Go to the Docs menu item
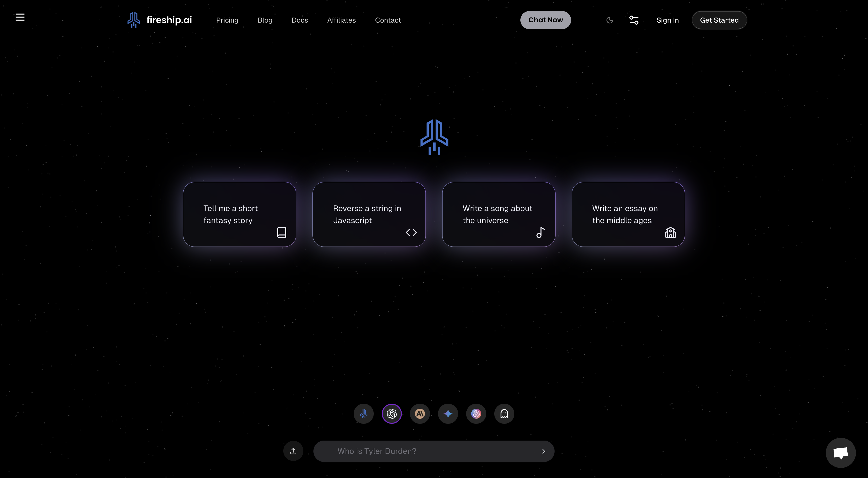 tap(300, 20)
